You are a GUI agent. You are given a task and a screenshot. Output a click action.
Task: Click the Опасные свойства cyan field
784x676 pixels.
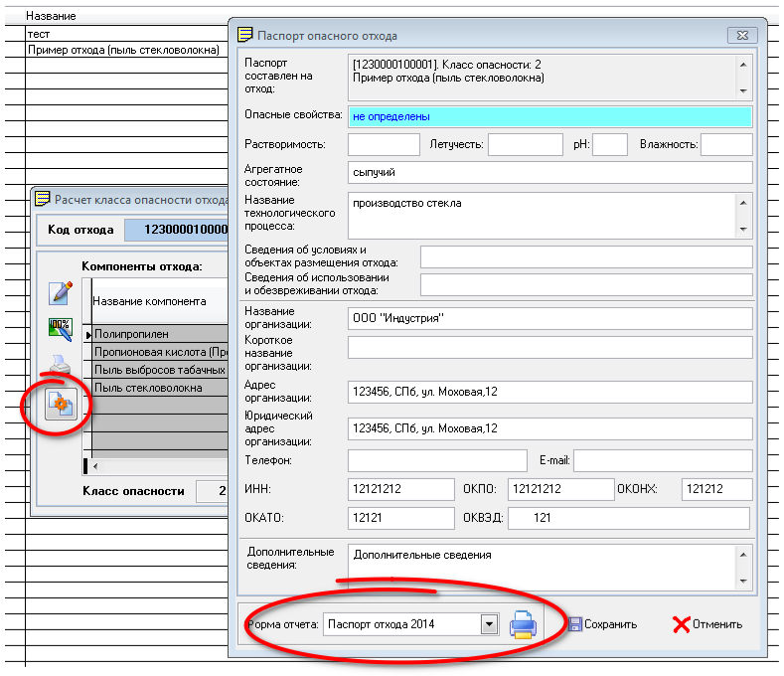tap(549, 116)
